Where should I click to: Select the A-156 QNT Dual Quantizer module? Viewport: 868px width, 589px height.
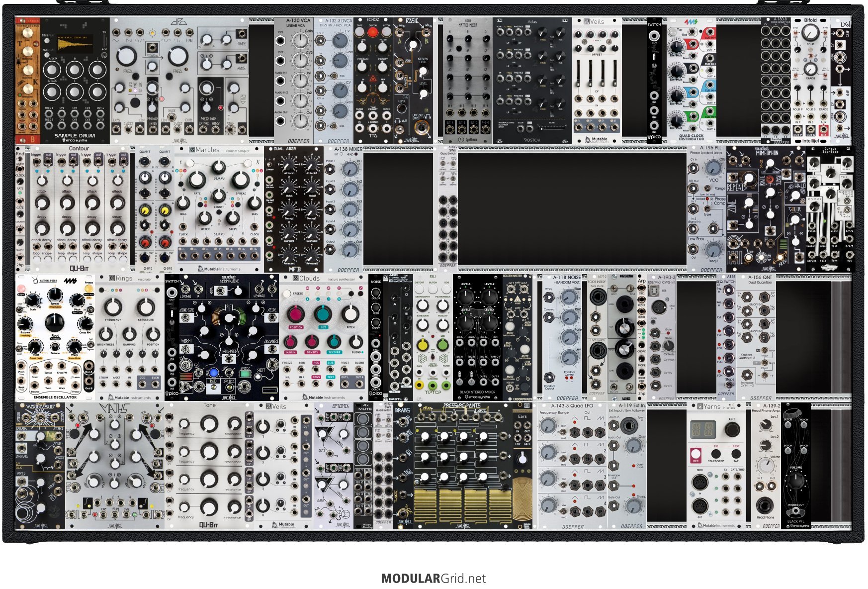coord(756,337)
